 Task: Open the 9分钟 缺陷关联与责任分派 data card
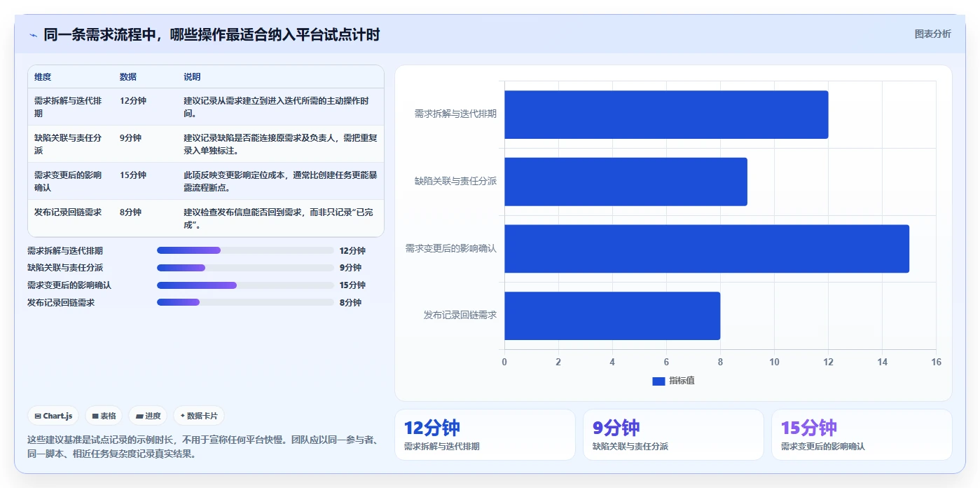(673, 435)
